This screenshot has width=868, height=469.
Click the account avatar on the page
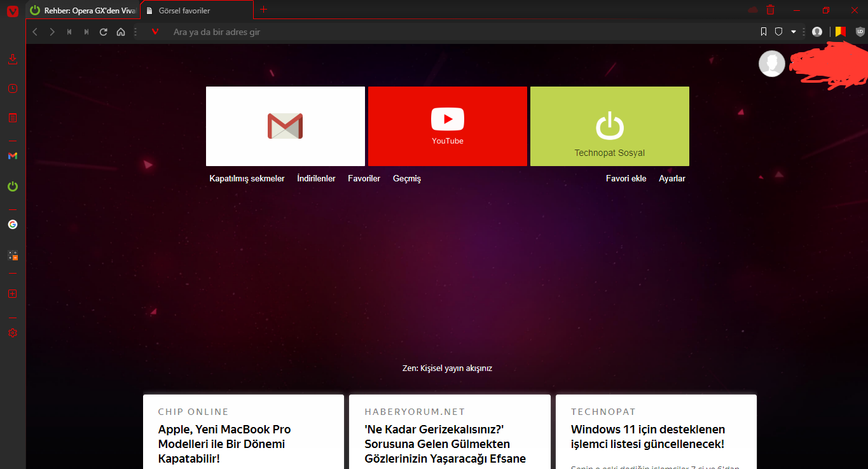pyautogui.click(x=772, y=64)
